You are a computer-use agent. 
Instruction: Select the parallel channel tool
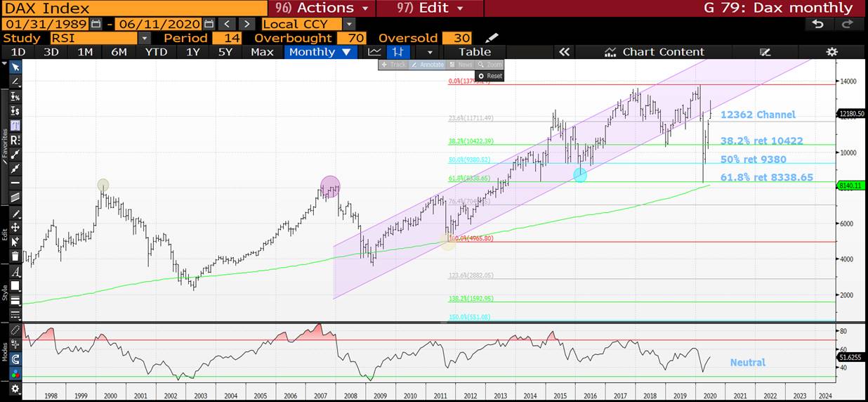coord(15,197)
